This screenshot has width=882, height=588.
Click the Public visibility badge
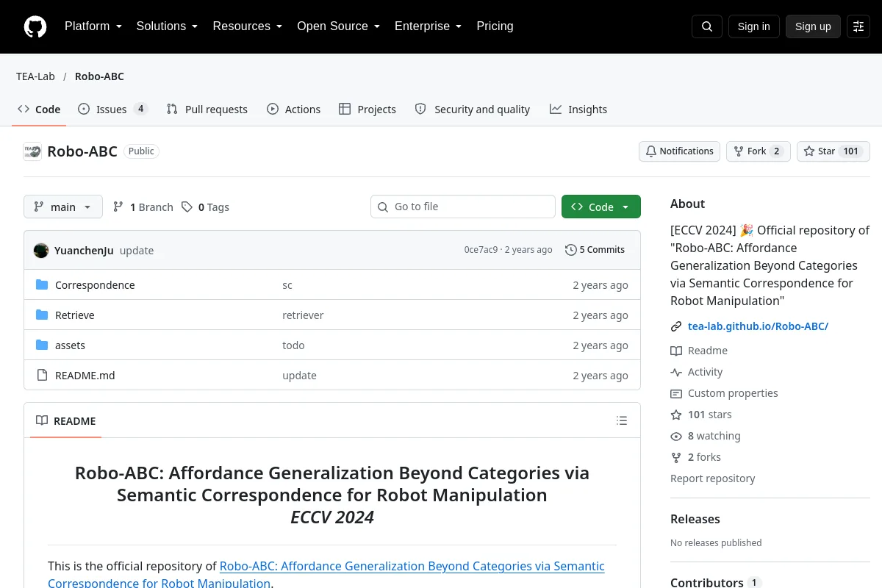(141, 151)
